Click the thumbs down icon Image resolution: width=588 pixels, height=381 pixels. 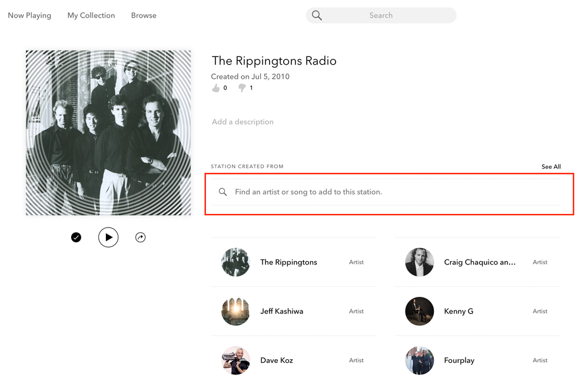tap(242, 88)
